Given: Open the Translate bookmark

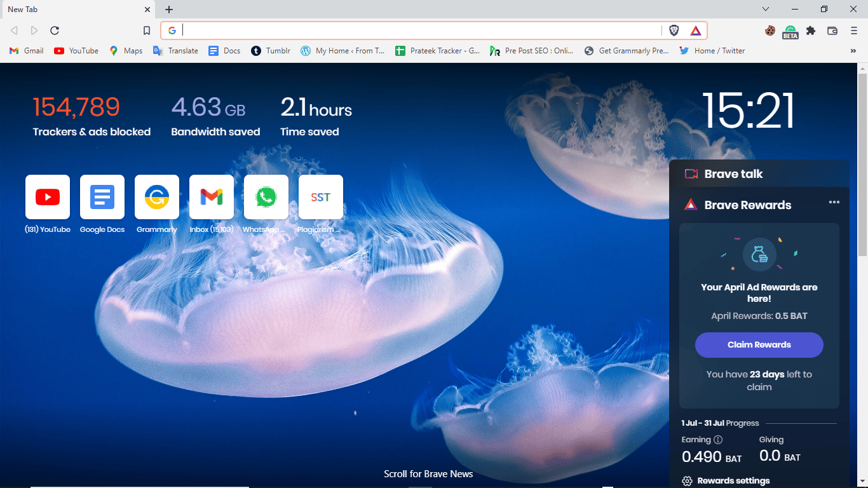Looking at the screenshot, I should (x=175, y=51).
